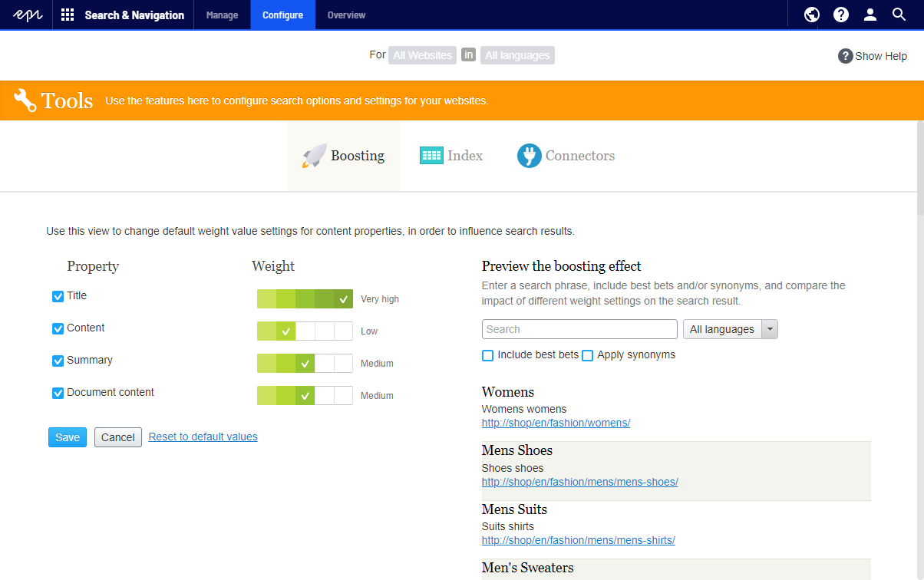The height and width of the screenshot is (580, 924).
Task: Select the Index grid icon
Action: click(x=431, y=156)
